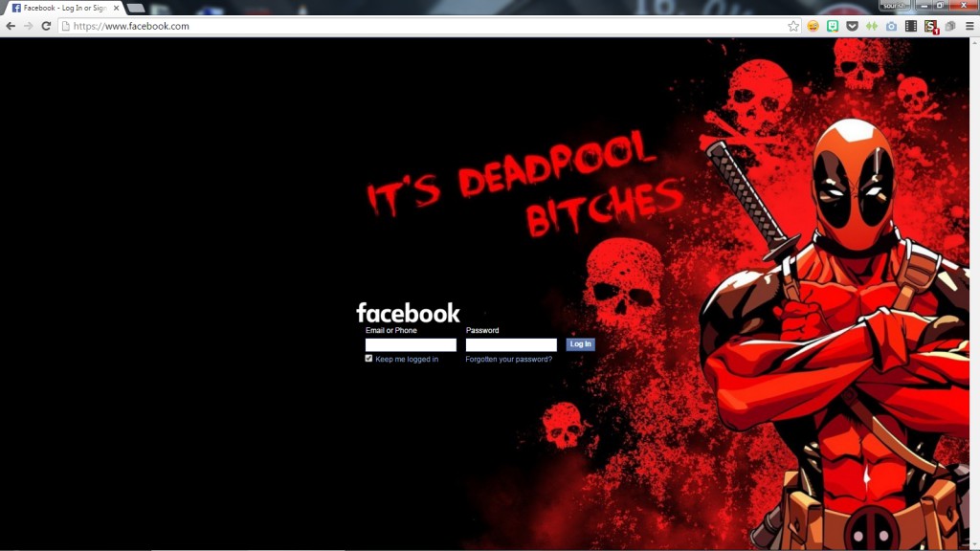The height and width of the screenshot is (551, 980).
Task: Open the green arrows extension
Action: click(872, 26)
